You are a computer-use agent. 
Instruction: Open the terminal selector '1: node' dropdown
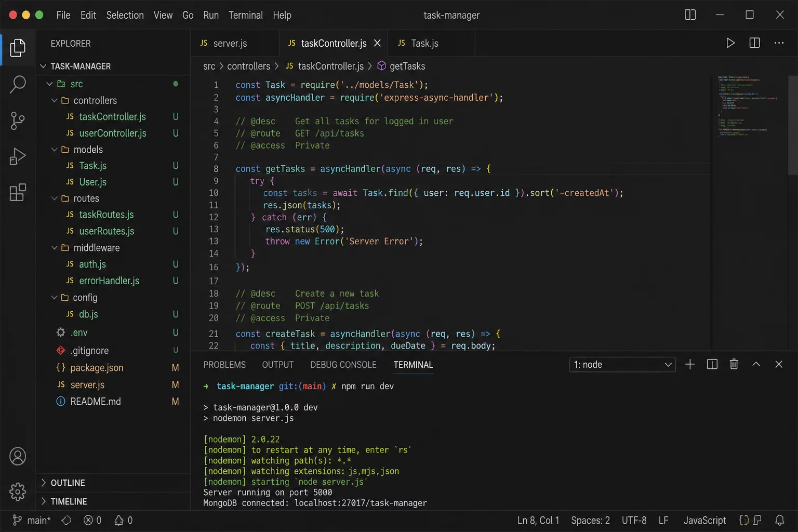(622, 365)
